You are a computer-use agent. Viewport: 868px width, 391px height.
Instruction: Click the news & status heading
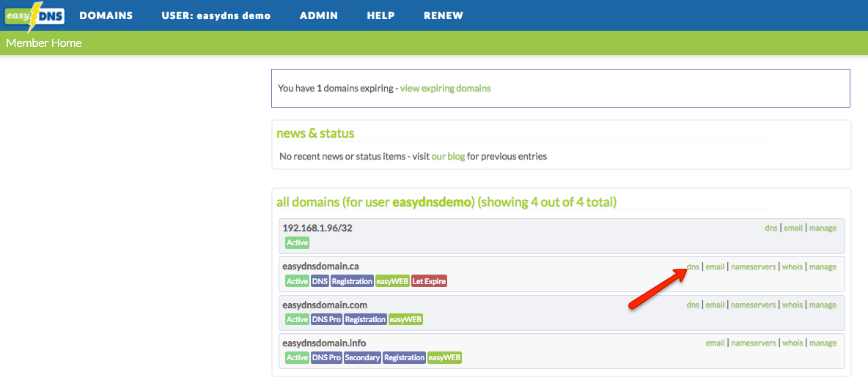pyautogui.click(x=315, y=133)
